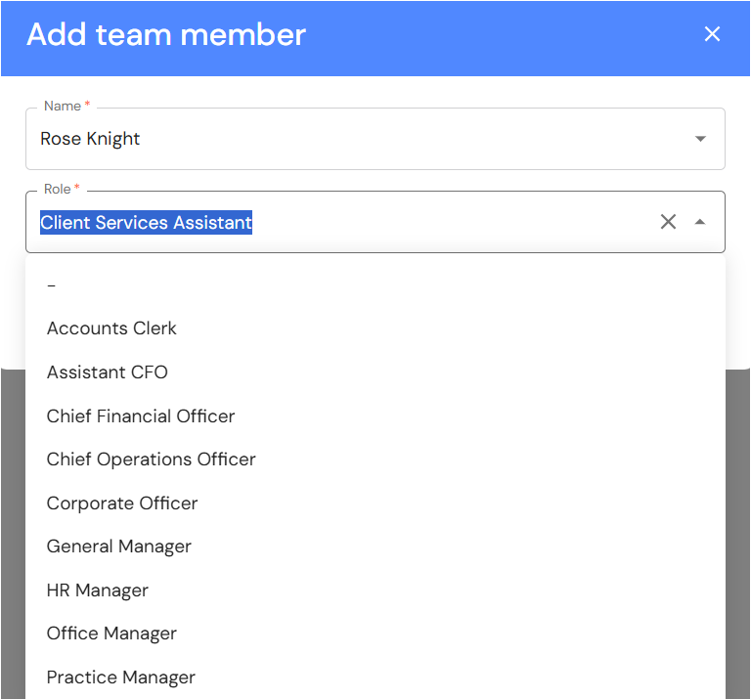Select Office Manager role
This screenshot has height=700, width=751.
coord(111,634)
